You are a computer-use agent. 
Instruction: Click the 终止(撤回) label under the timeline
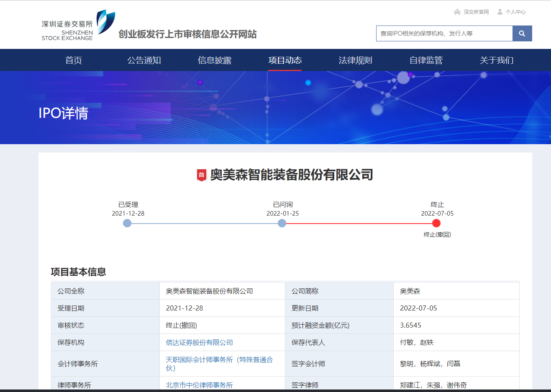coord(437,234)
